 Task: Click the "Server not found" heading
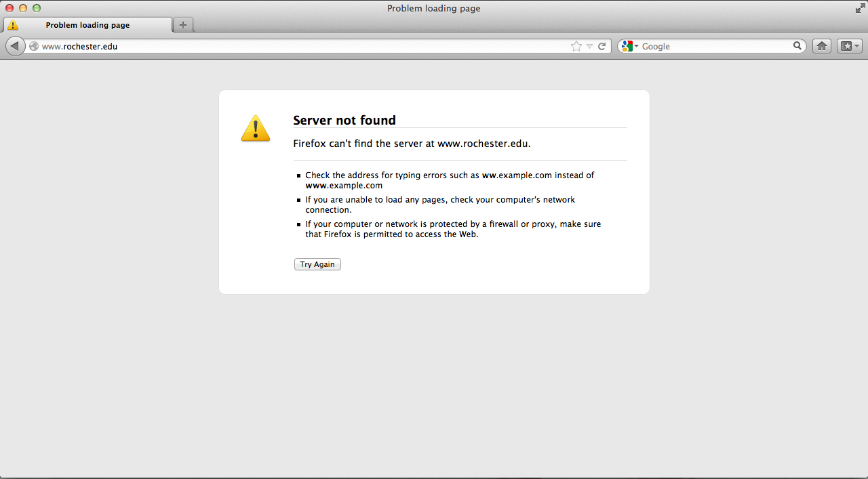(344, 120)
